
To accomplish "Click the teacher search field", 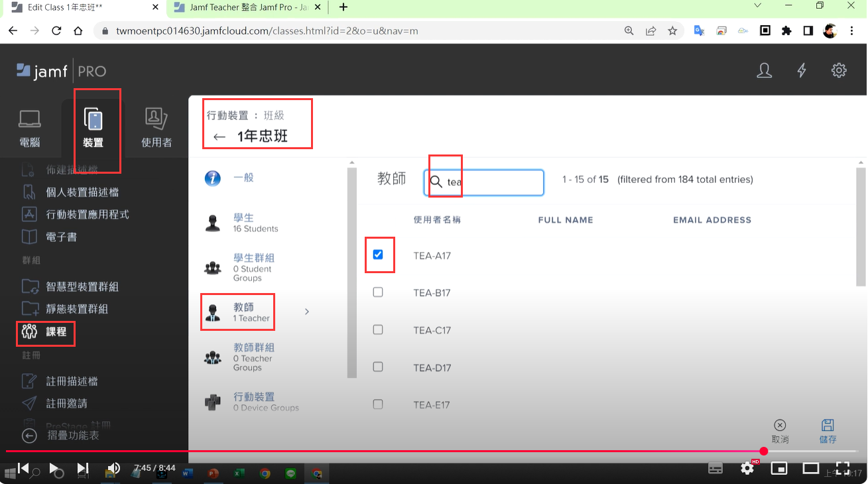I will pos(483,182).
